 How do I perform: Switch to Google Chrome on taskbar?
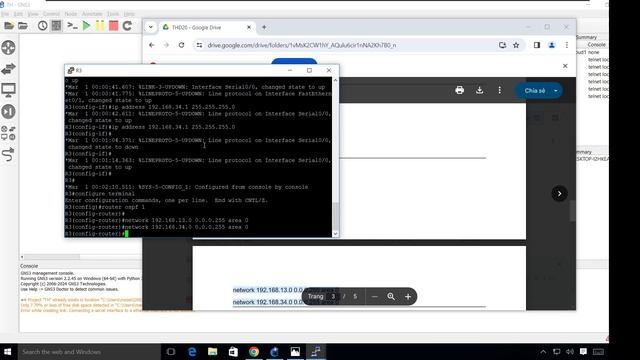tap(254, 352)
